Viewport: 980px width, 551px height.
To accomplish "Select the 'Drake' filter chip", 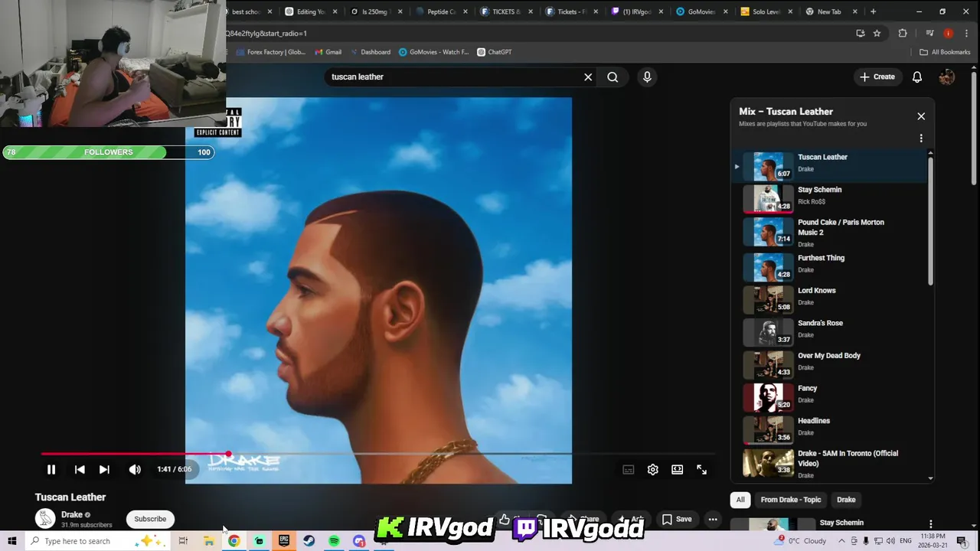I will click(846, 500).
